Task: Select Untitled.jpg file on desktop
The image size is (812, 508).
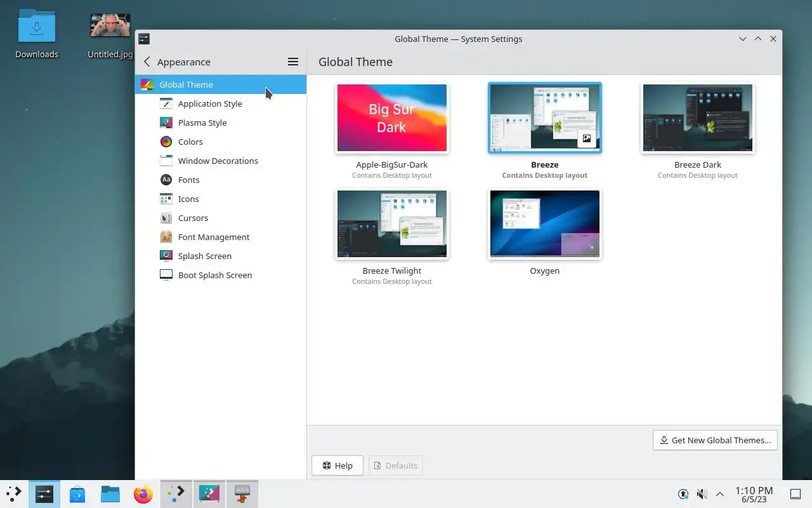Action: pos(110,36)
